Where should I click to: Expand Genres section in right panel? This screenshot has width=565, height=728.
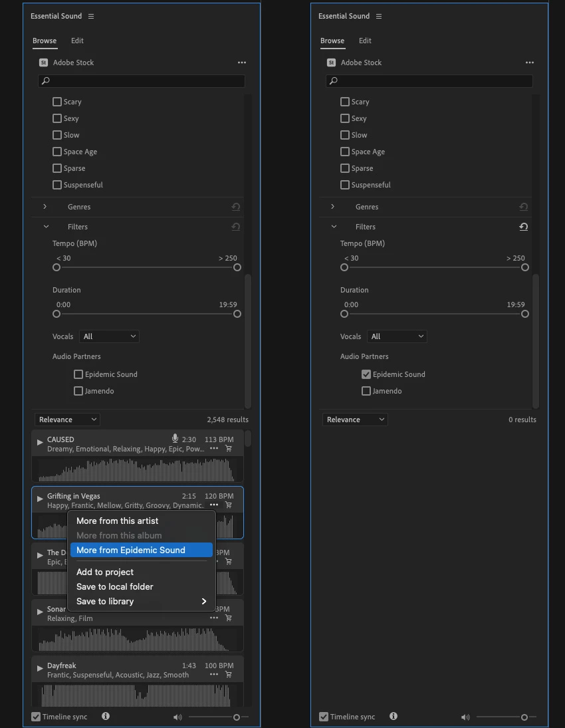(x=333, y=207)
